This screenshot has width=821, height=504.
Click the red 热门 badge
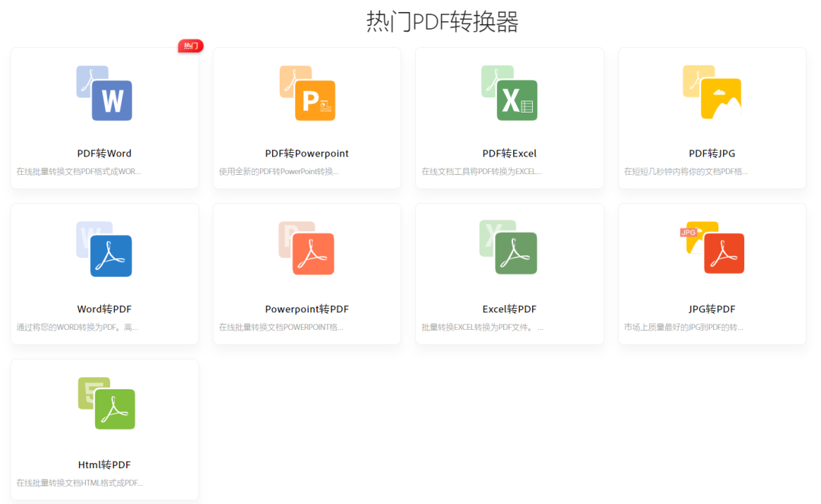(191, 46)
